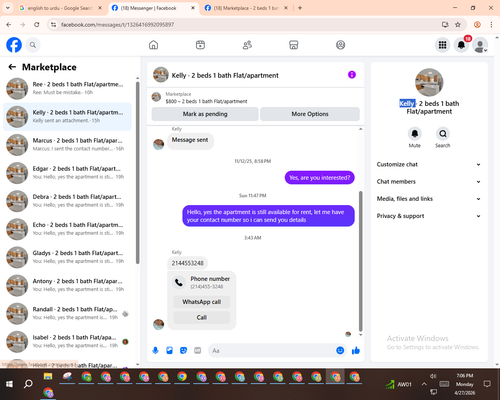The height and width of the screenshot is (400, 500).
Task: Switch to Messenger | Facebook tab
Action: 153,8
